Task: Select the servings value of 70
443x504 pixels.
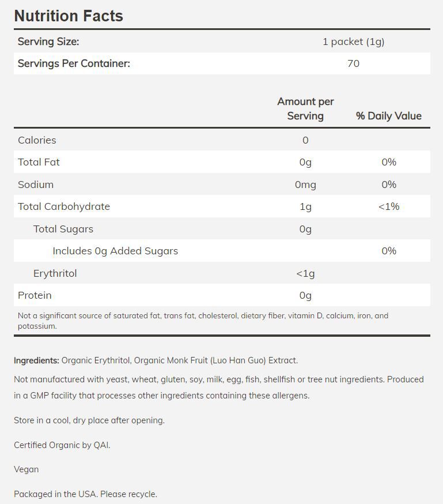Action: [353, 63]
